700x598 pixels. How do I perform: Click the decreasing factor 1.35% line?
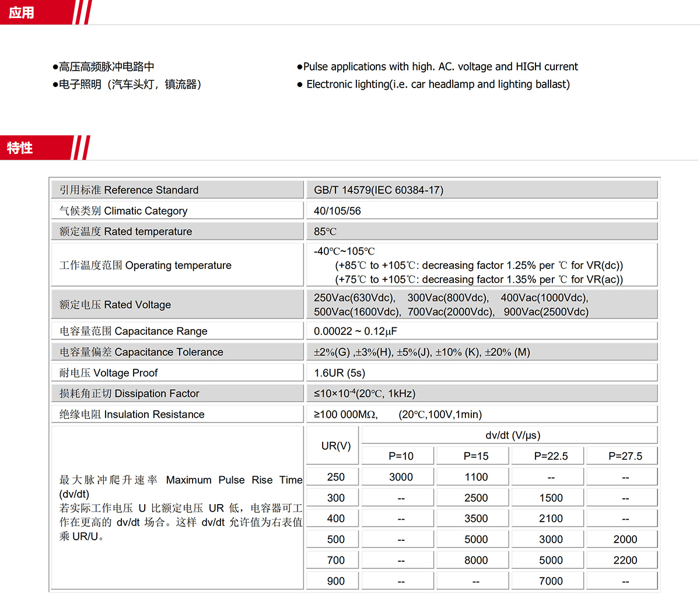click(x=479, y=279)
